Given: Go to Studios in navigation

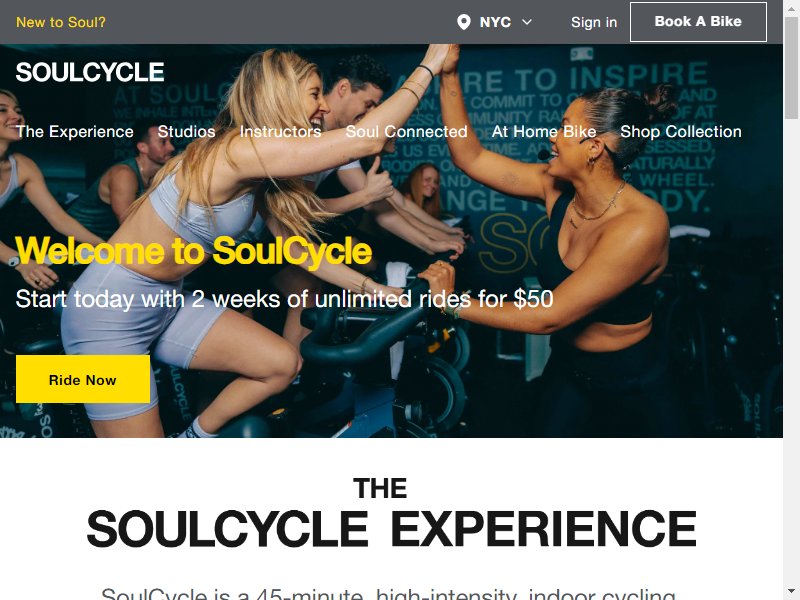Looking at the screenshot, I should pos(186,131).
